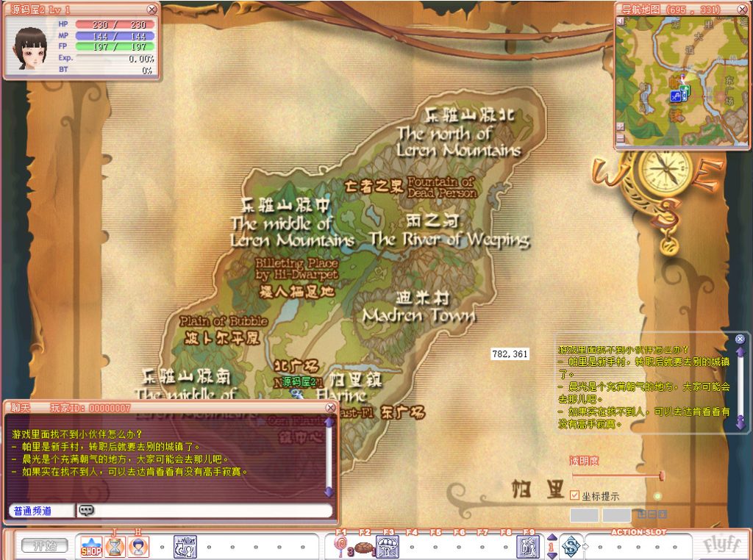
Task: Use the lollipop candy in the F1 slot
Action: tap(339, 546)
